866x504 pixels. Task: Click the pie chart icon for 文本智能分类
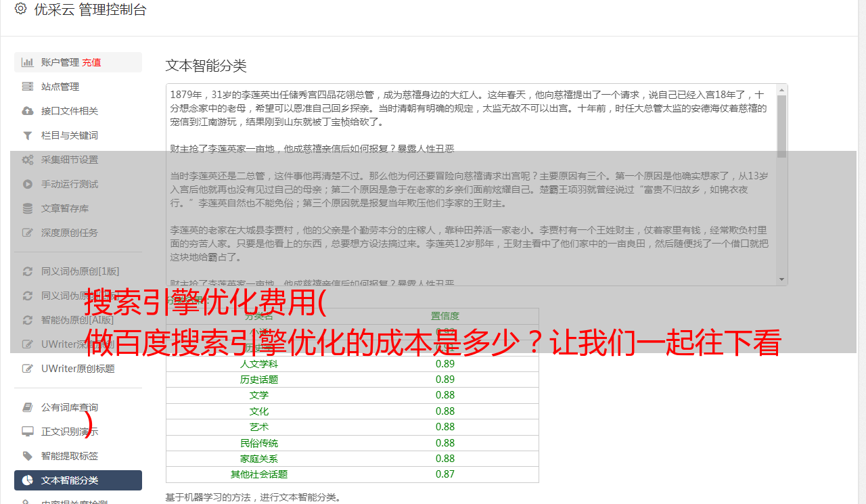point(28,480)
